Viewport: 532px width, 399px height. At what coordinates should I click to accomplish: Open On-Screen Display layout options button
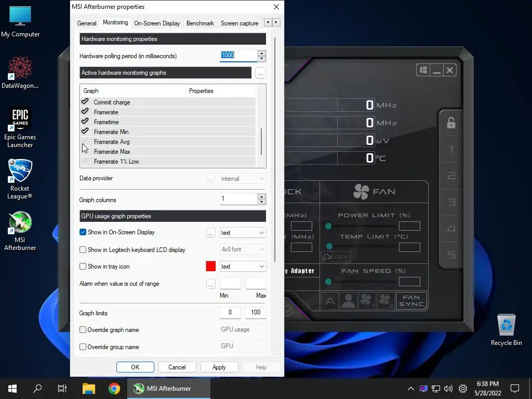[211, 233]
